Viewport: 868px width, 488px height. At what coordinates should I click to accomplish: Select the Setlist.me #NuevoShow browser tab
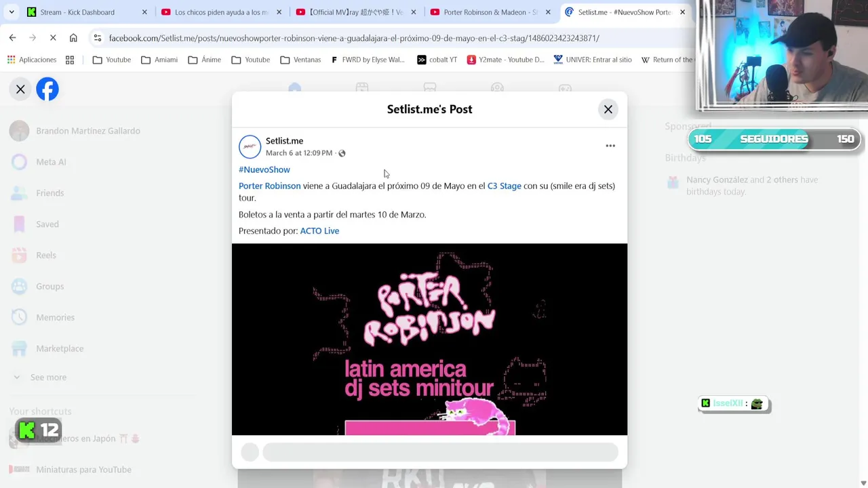[x=625, y=12]
